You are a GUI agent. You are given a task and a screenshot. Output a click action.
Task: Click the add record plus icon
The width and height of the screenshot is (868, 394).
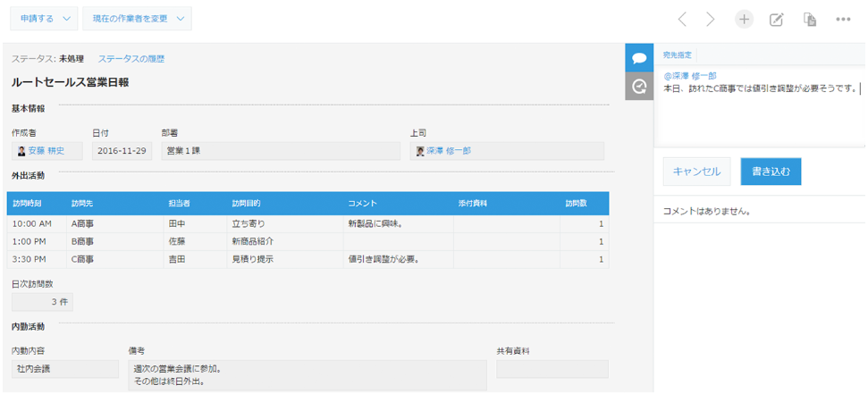[x=744, y=19]
